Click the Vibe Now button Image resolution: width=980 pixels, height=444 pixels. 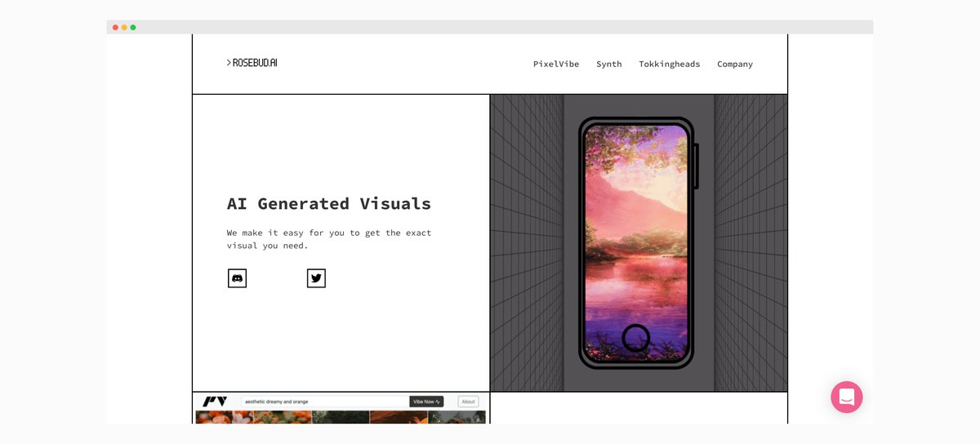(426, 402)
